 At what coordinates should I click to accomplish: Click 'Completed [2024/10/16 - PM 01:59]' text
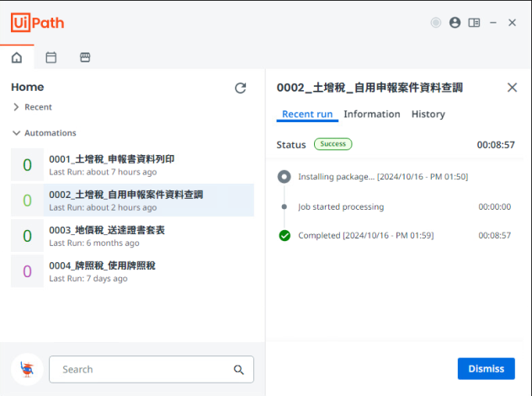pyautogui.click(x=365, y=235)
